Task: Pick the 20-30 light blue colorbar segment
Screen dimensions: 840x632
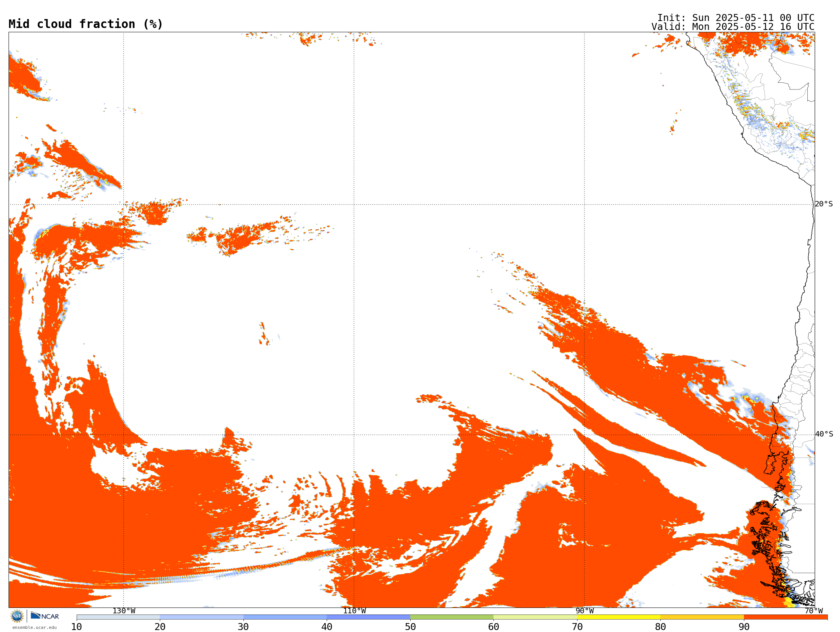Action: click(x=201, y=617)
